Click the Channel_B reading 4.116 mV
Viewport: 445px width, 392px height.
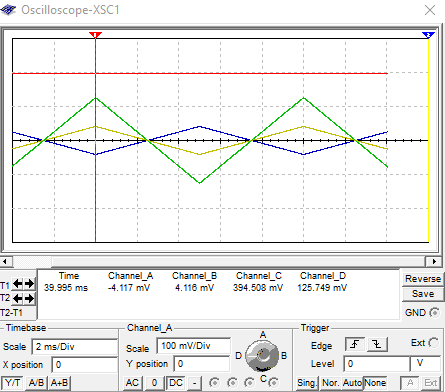[x=194, y=288]
